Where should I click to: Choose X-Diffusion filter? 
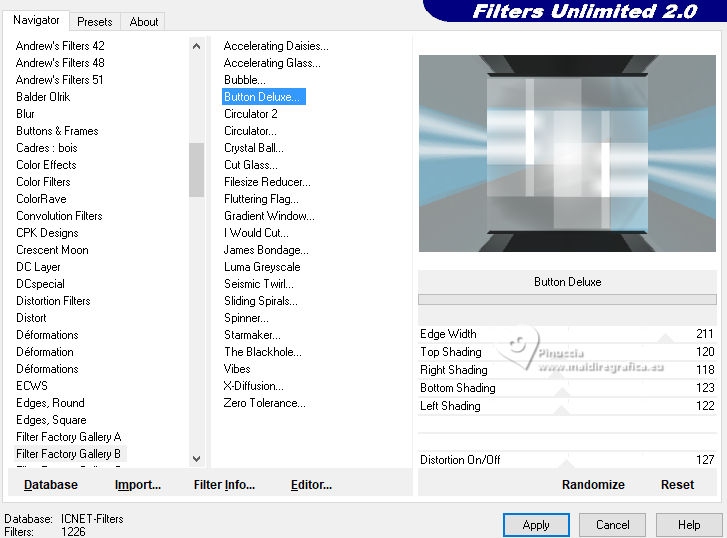pyautogui.click(x=253, y=386)
